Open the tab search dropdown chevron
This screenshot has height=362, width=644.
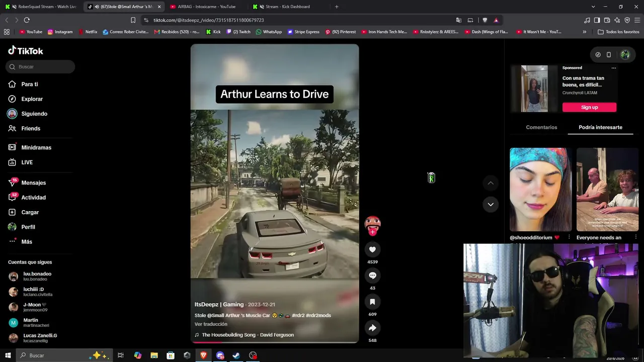tap(593, 7)
